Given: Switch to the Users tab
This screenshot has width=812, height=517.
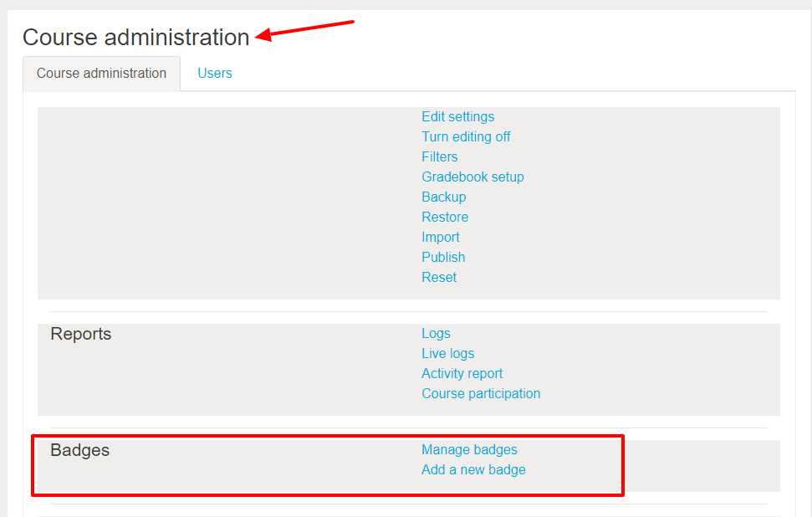Looking at the screenshot, I should click(x=214, y=73).
